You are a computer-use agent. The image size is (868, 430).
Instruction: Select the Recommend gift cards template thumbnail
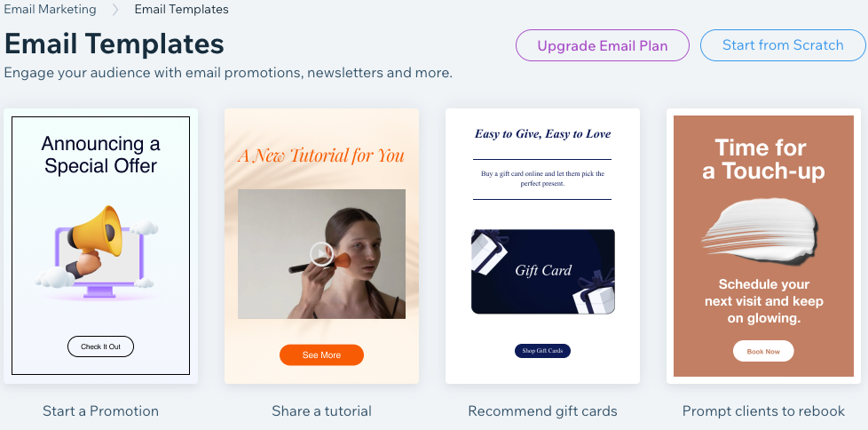[542, 246]
